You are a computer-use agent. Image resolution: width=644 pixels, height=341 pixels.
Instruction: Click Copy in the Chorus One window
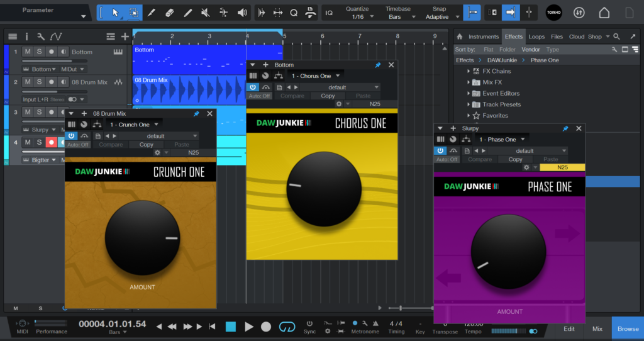point(327,96)
